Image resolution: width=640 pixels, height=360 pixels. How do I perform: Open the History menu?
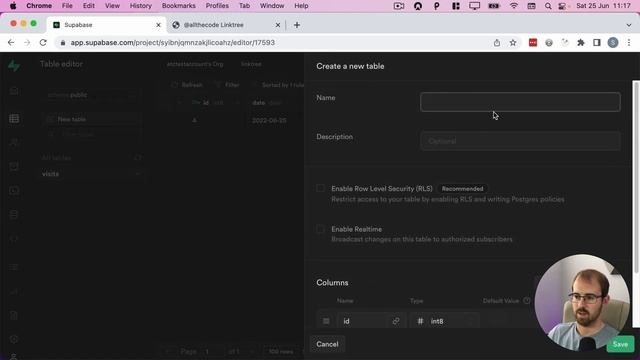tap(140, 6)
